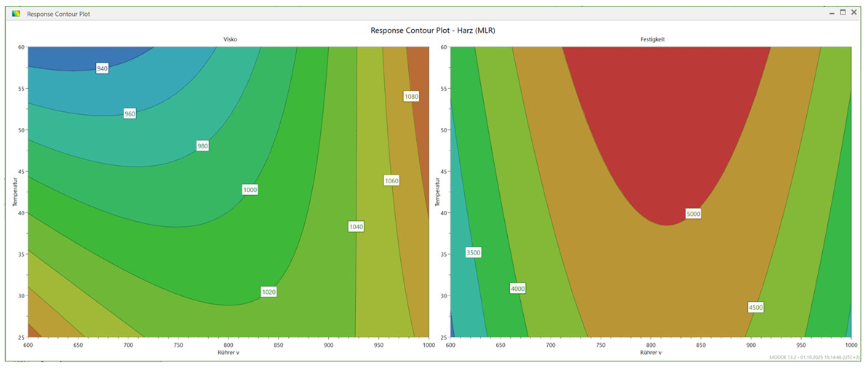The width and height of the screenshot is (868, 368).
Task: Click the 980 contour level label
Action: coord(202,146)
